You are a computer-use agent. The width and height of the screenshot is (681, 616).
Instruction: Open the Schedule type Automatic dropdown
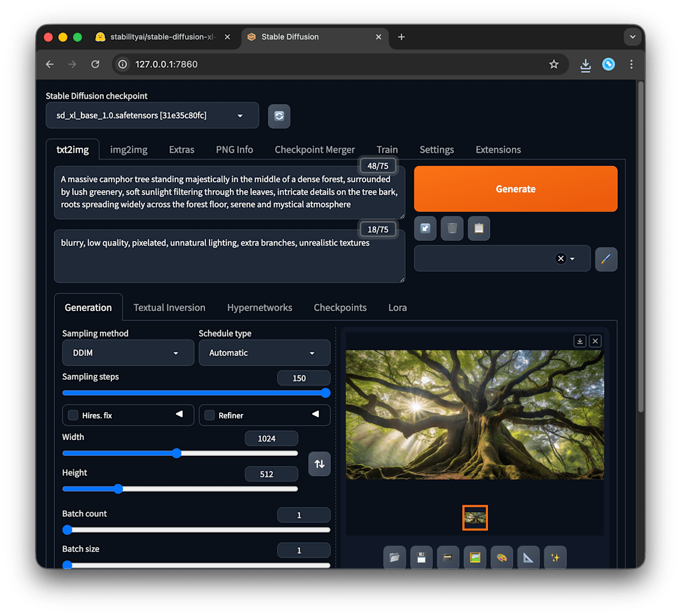[264, 353]
